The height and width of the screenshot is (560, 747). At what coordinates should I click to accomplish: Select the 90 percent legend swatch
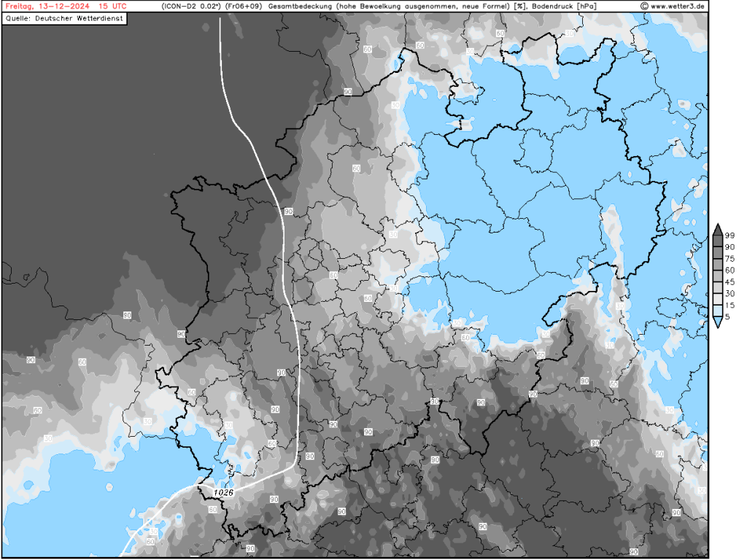click(719, 252)
